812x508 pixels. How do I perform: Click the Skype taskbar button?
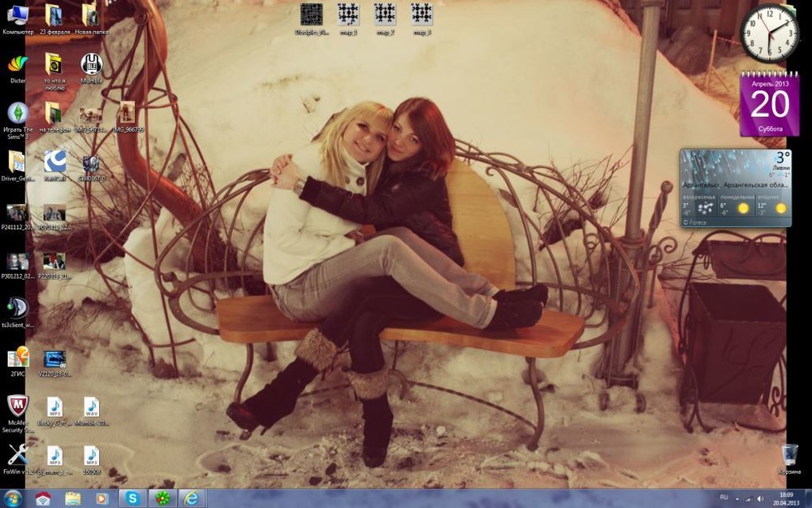[x=132, y=497]
